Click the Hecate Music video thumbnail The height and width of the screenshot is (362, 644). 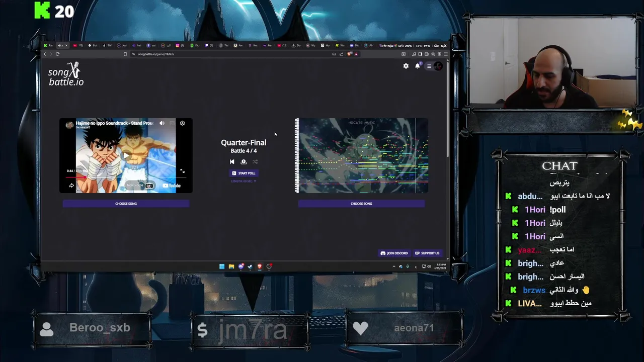tap(361, 155)
